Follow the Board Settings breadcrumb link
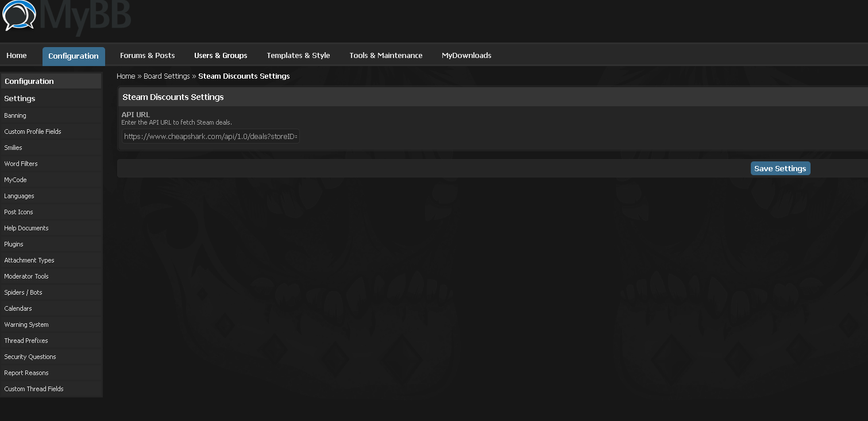 tap(167, 76)
